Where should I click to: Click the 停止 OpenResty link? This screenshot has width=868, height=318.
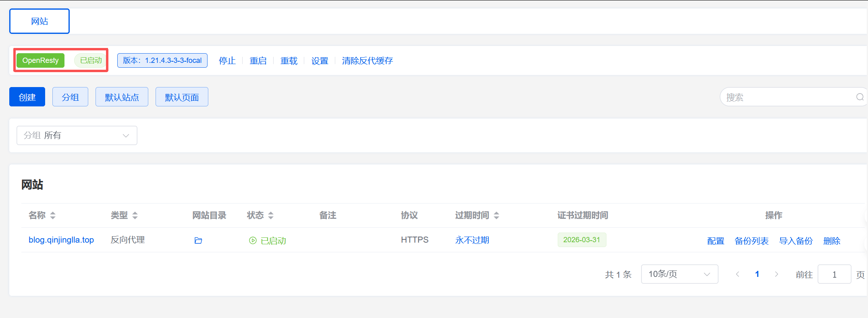(227, 61)
